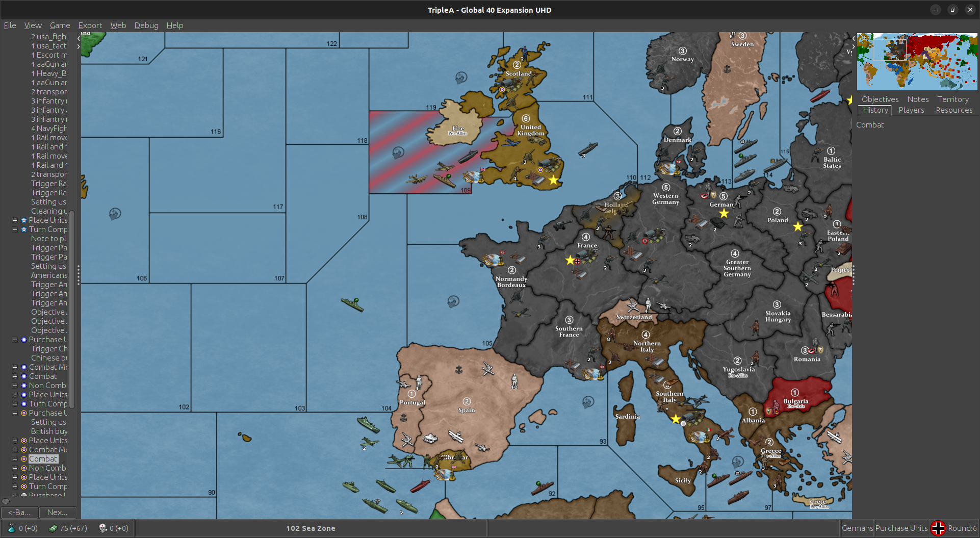Click the skull icon in status bar

tap(102, 528)
